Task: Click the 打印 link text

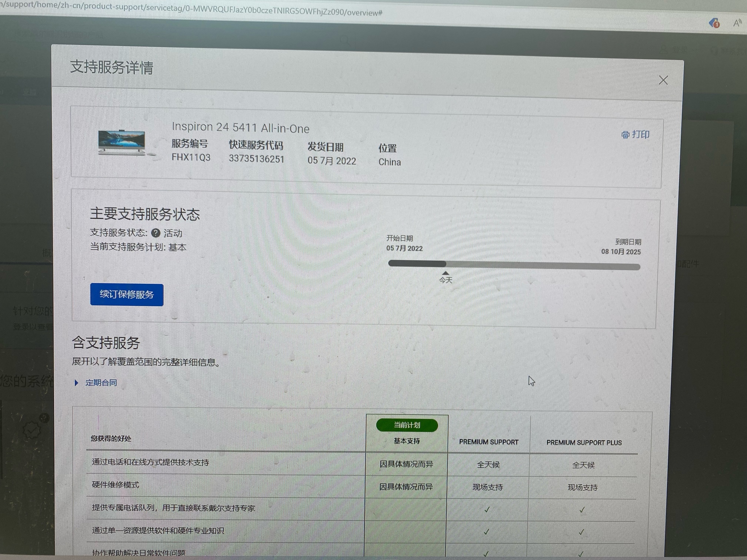Action: 640,134
